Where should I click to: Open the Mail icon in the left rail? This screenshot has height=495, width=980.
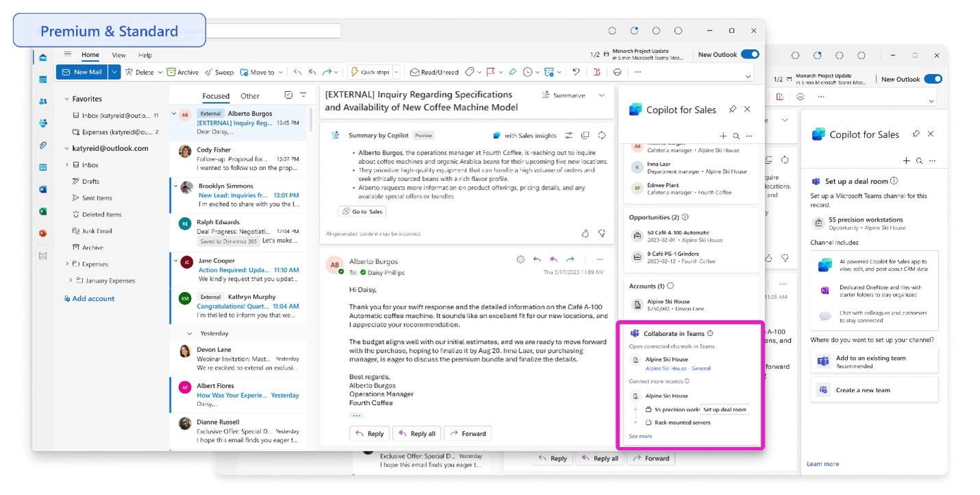43,58
